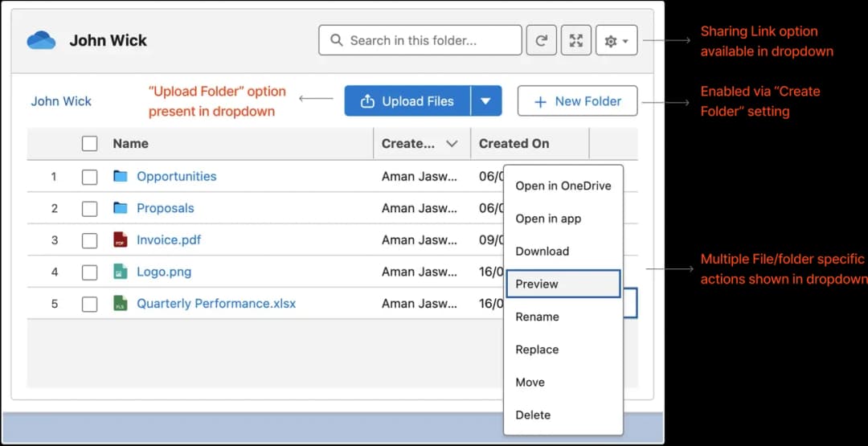Check the Logo.png row checkbox

[x=90, y=272]
